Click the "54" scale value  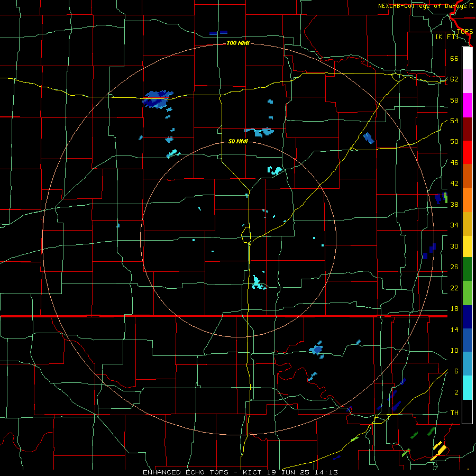454,121
